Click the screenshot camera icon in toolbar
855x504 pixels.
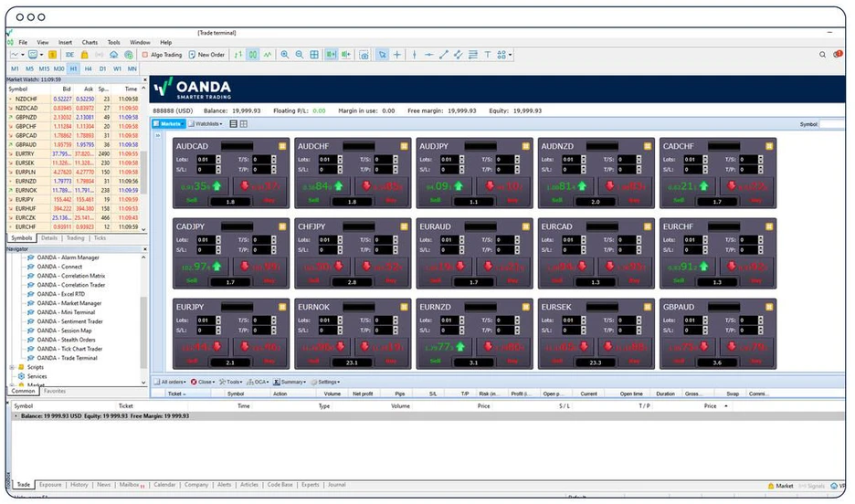coord(364,55)
